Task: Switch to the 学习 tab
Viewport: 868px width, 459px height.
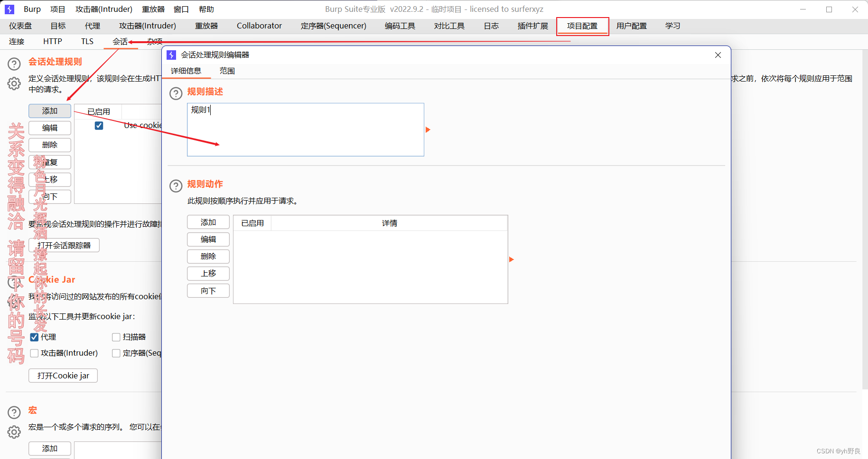Action: coord(673,26)
